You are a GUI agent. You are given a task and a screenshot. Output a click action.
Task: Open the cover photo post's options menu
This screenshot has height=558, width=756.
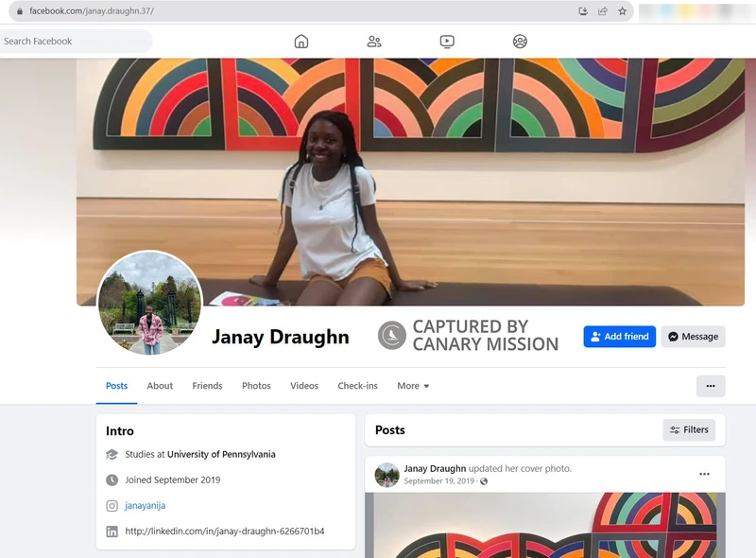pos(704,474)
